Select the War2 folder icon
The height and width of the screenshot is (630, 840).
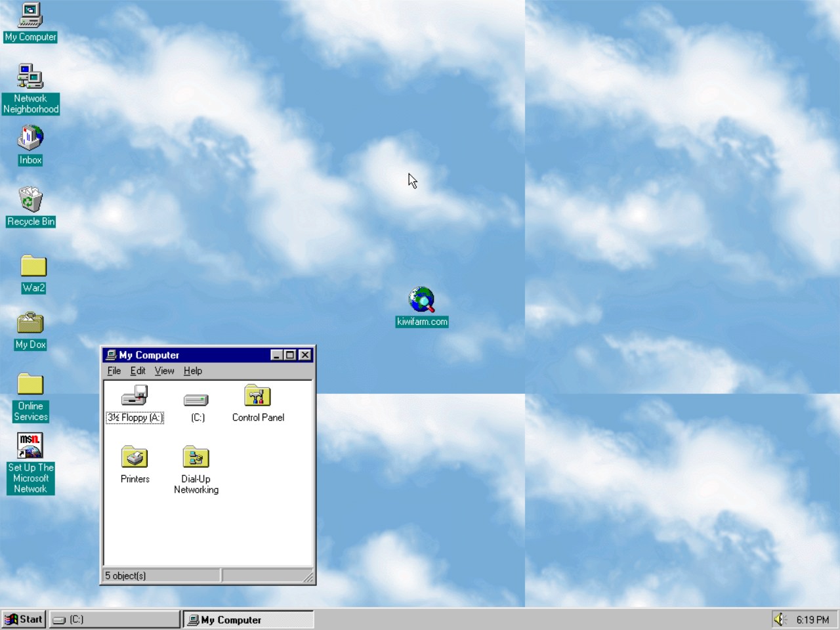33,266
